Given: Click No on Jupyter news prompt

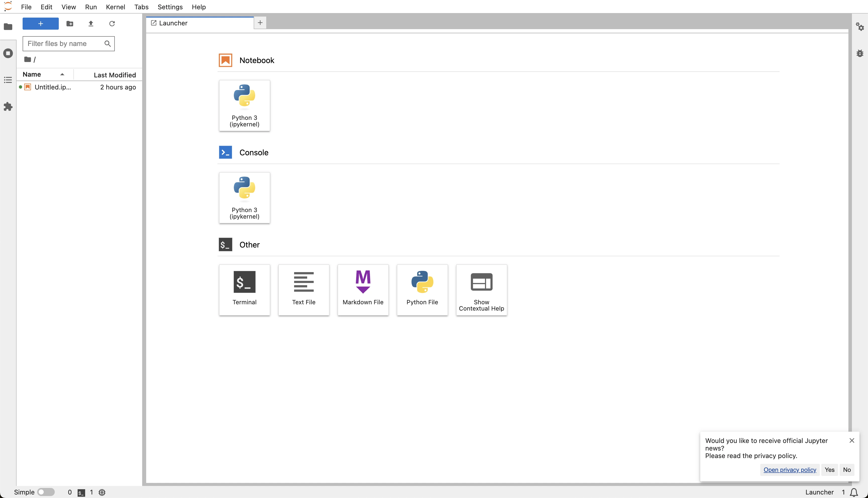Looking at the screenshot, I should click(x=847, y=470).
